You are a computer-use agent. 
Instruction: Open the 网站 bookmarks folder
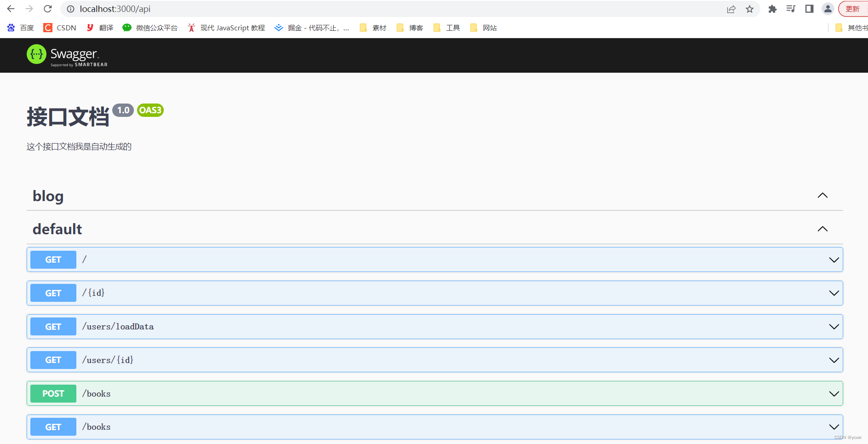483,28
